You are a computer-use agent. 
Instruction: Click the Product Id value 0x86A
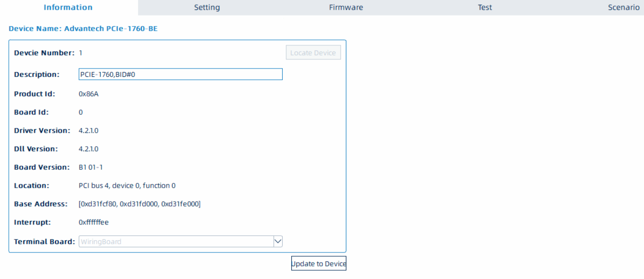(89, 94)
